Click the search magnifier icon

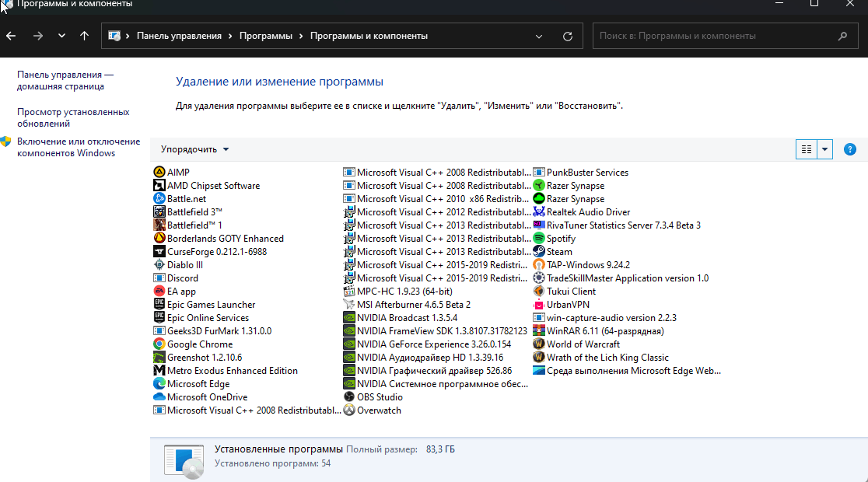click(x=842, y=36)
